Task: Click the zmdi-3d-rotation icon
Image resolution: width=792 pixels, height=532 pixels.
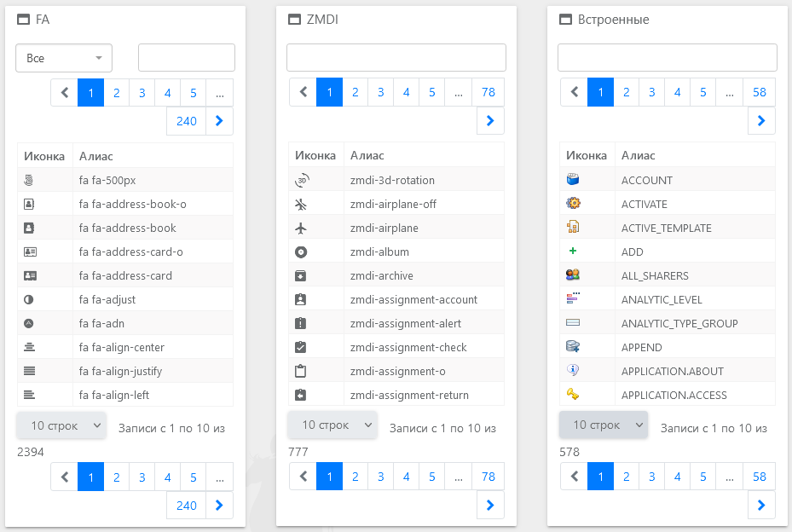Action: [300, 180]
